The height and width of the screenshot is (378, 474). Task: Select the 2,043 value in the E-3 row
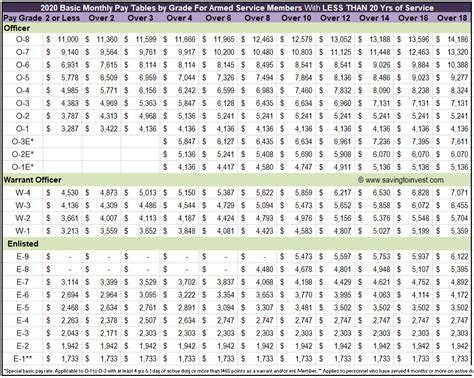coord(70,333)
